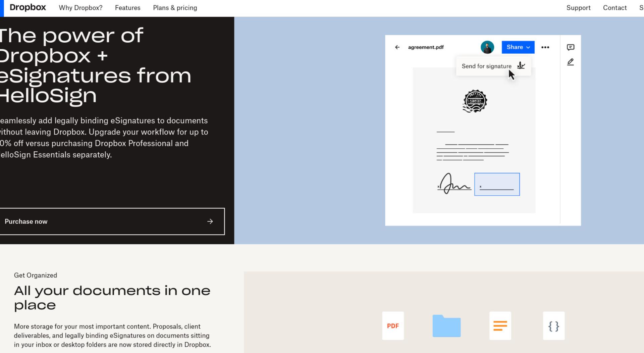Click the back arrow beside agreement.pdf

tap(397, 47)
